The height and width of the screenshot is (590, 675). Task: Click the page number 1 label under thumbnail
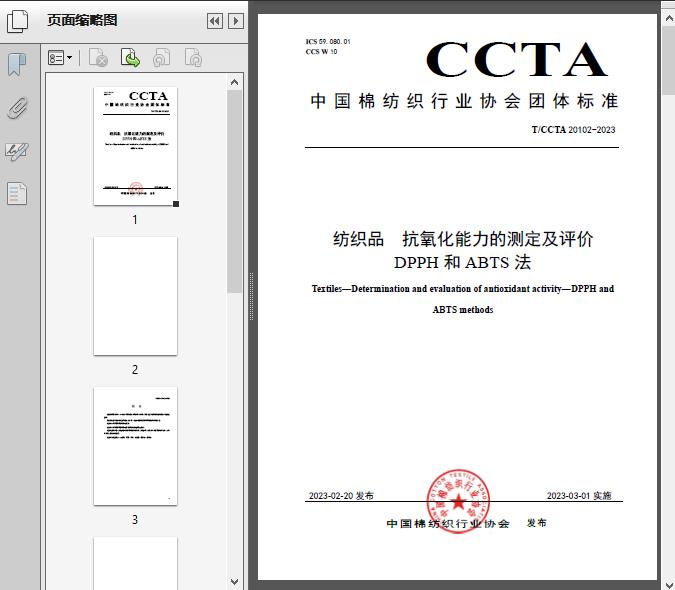click(x=135, y=220)
